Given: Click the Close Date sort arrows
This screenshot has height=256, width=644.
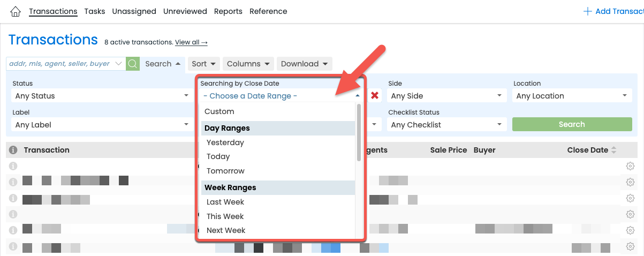Looking at the screenshot, I should click(613, 150).
